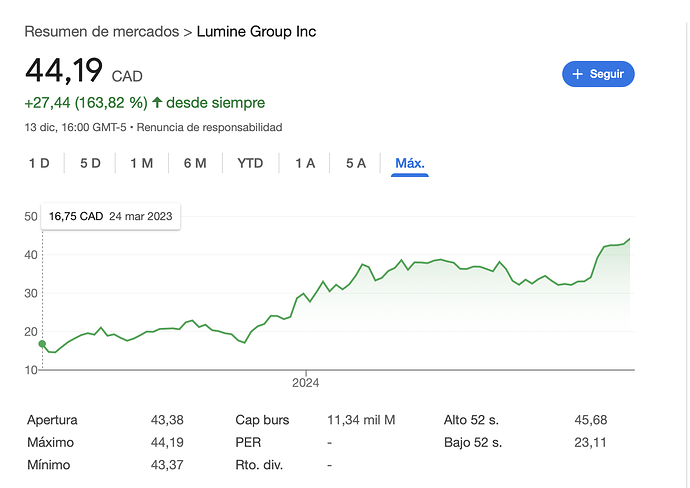Click the PER label
Screen dimensions: 690x488
pyautogui.click(x=248, y=442)
